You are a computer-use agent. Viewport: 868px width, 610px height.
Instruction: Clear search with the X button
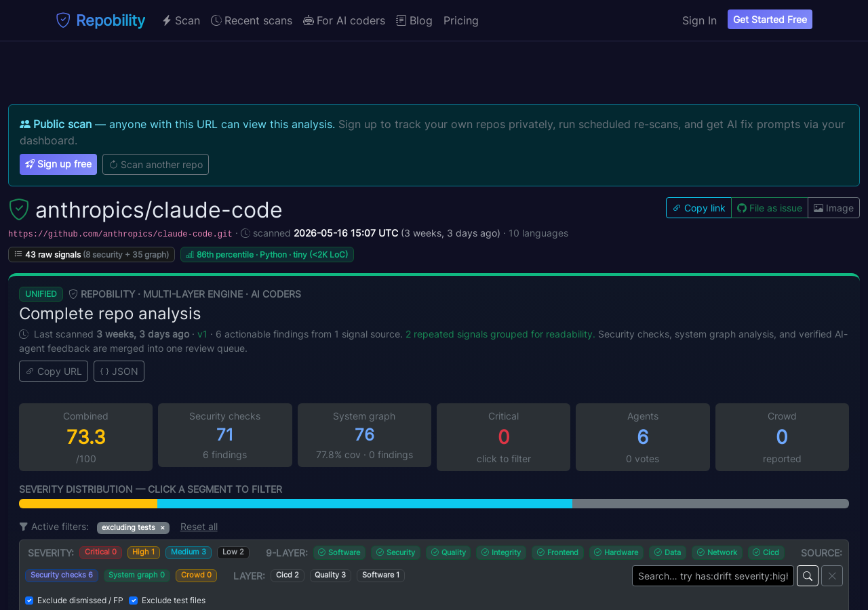832,576
